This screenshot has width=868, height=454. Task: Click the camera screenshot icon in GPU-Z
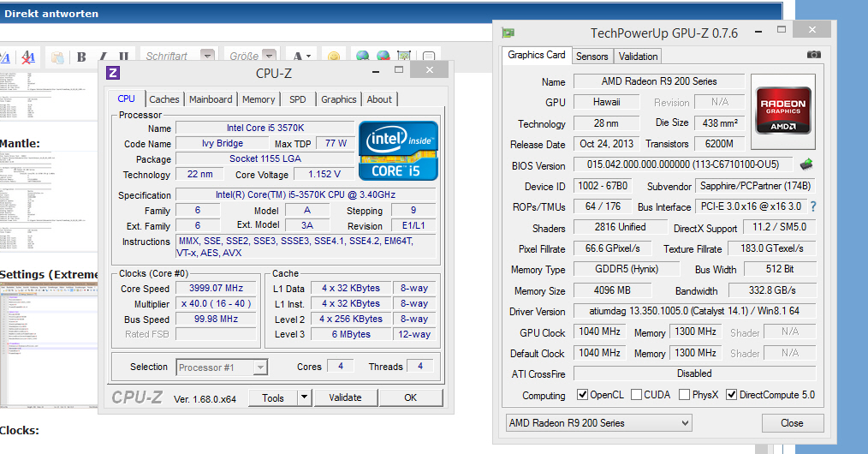[813, 54]
